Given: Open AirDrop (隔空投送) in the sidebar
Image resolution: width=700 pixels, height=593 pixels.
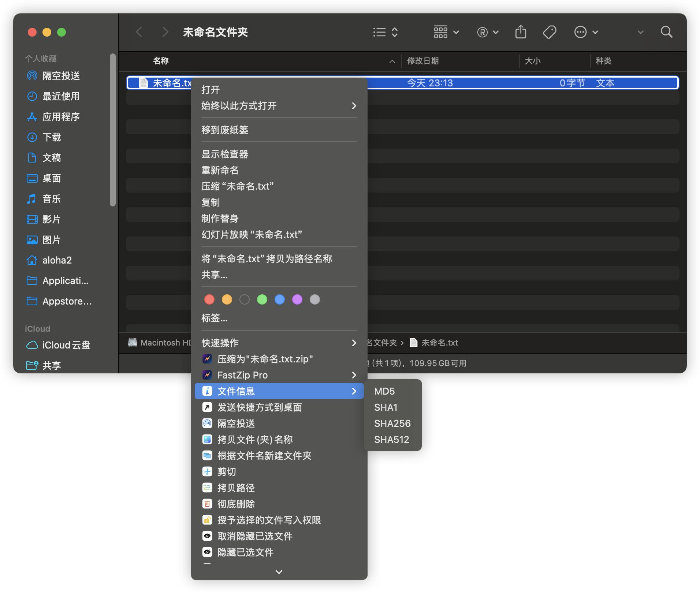Looking at the screenshot, I should click(x=61, y=76).
